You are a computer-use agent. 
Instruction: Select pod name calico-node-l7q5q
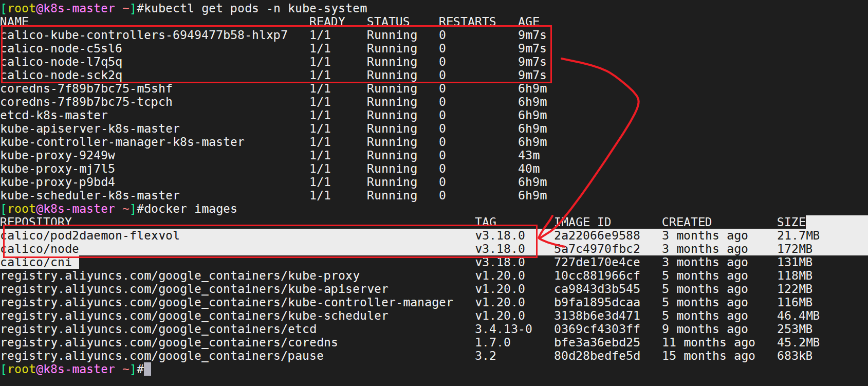(61, 62)
